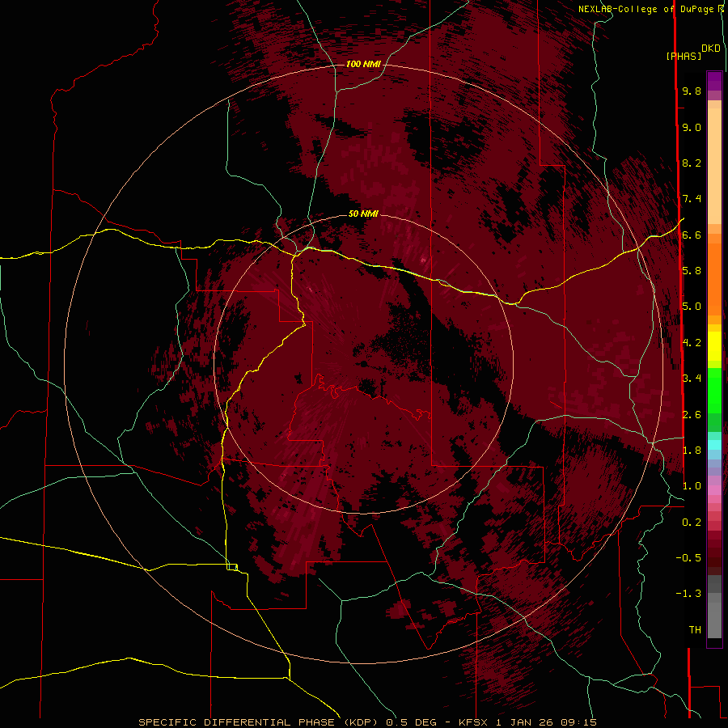Click the 9.8 value on the color scale

pos(692,91)
